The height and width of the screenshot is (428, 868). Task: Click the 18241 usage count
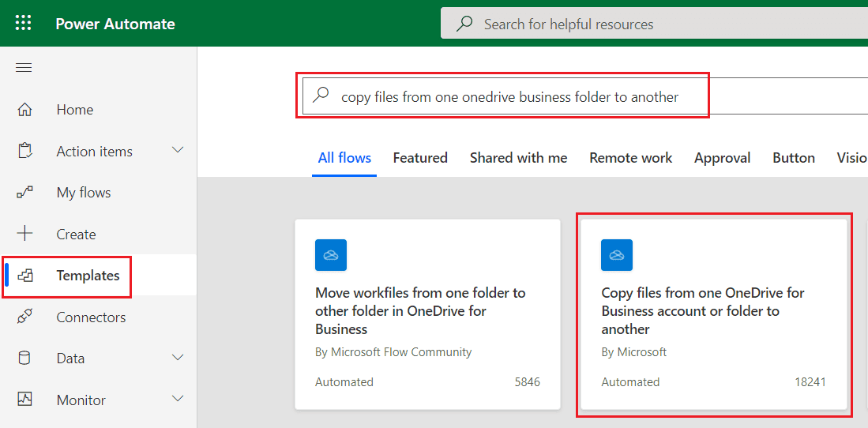810,382
